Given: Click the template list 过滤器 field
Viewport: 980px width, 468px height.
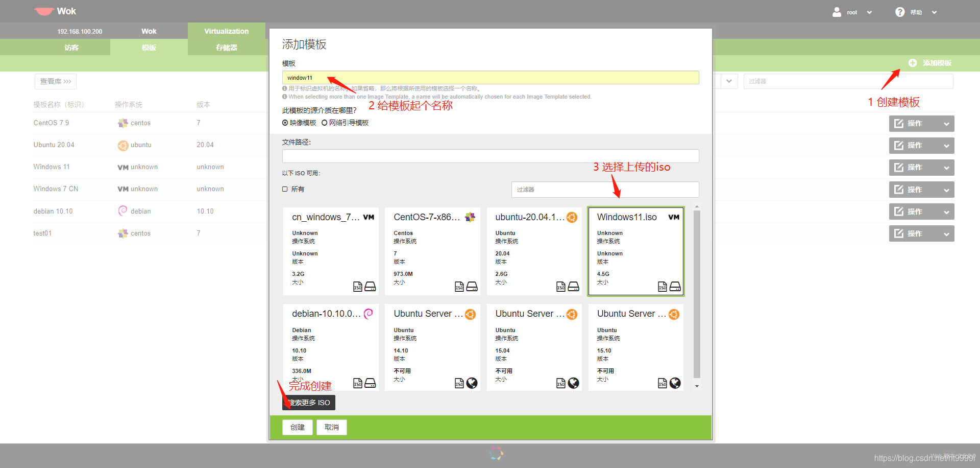Looking at the screenshot, I should tap(848, 81).
